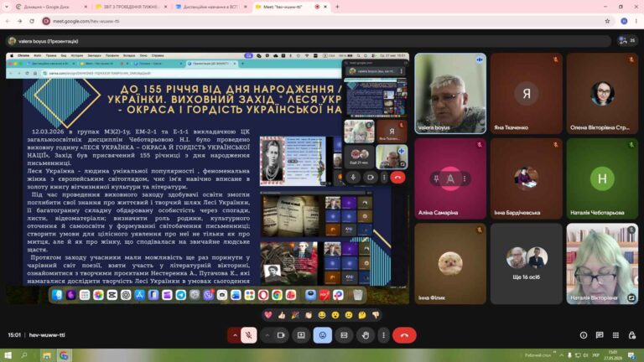Click the Інна Філик participant tile
This screenshot has height=362, width=644.
[x=450, y=263]
